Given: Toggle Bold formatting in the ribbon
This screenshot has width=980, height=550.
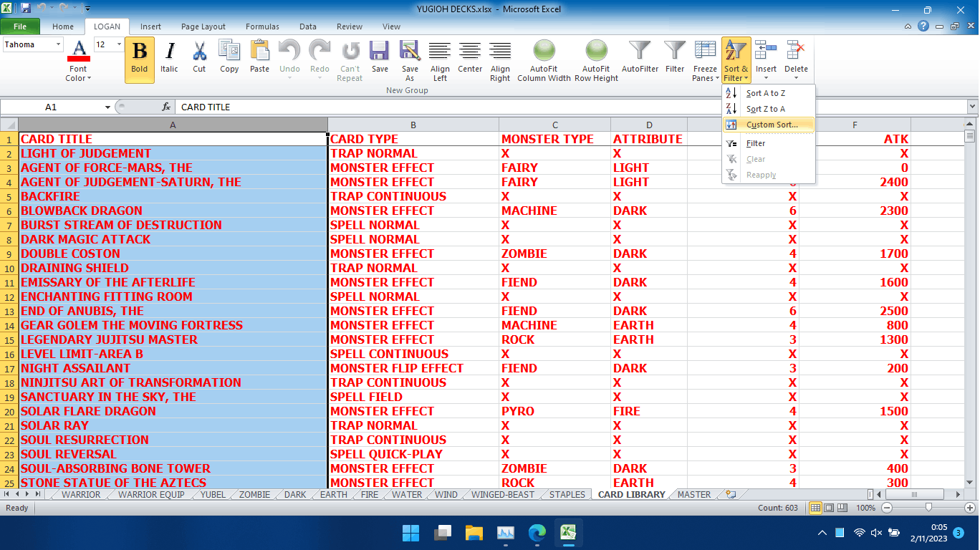Looking at the screenshot, I should point(140,59).
